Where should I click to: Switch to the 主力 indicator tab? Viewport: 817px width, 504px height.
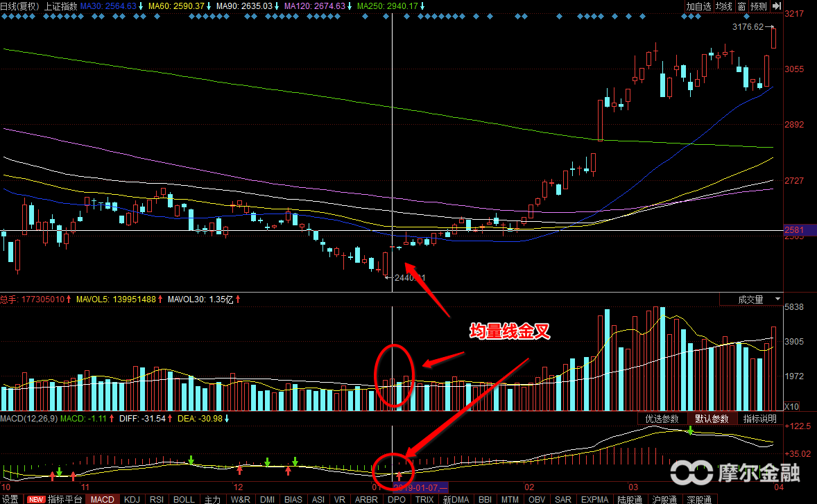coord(212,499)
